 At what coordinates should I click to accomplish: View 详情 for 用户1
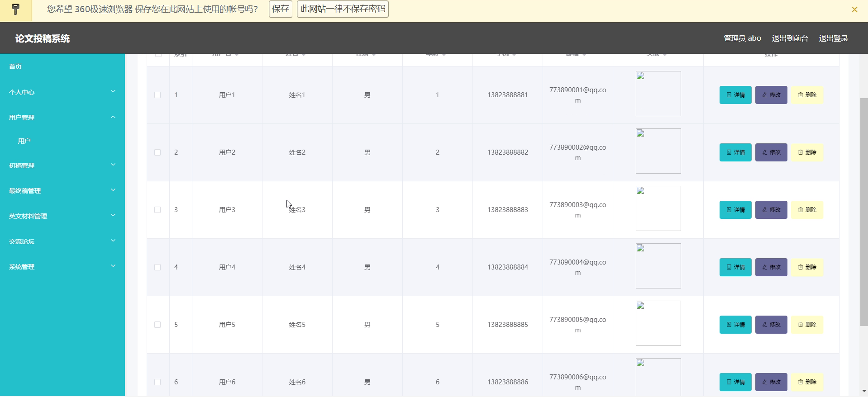(x=735, y=95)
